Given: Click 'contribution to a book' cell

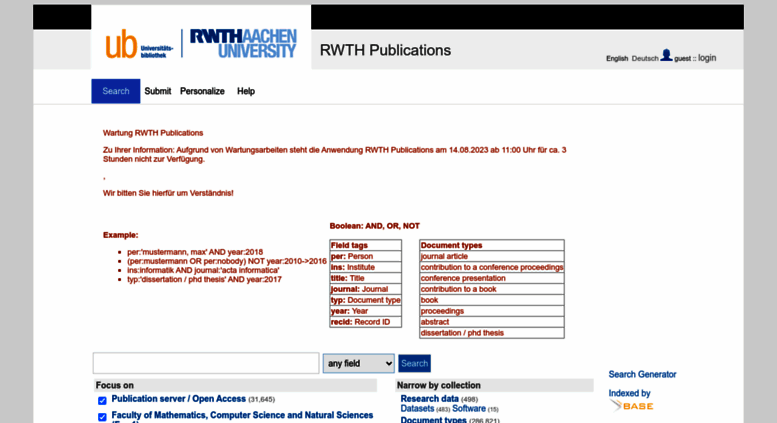Looking at the screenshot, I should [492, 289].
